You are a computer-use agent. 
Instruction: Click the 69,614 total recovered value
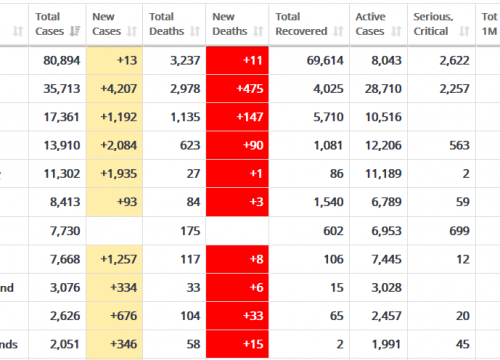[x=325, y=61]
